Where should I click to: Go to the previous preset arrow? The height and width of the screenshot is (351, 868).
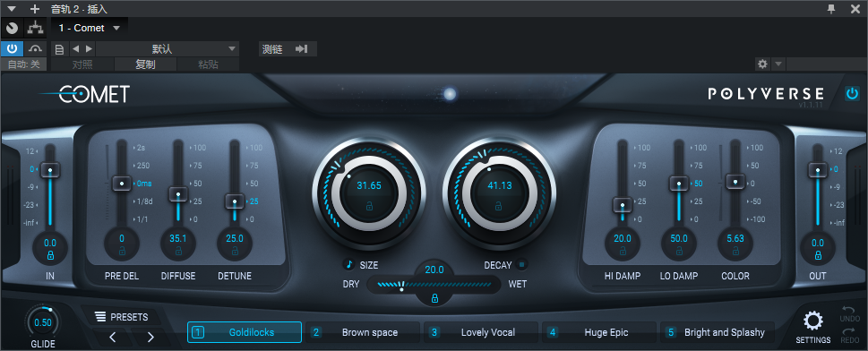pos(113,337)
